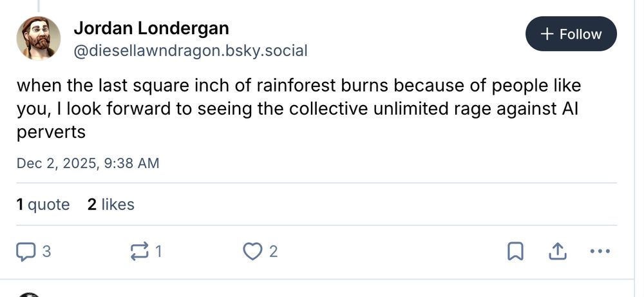Screen dimensions: 644x297
Task: Click the Jordan Londergan display name
Action: point(151,28)
